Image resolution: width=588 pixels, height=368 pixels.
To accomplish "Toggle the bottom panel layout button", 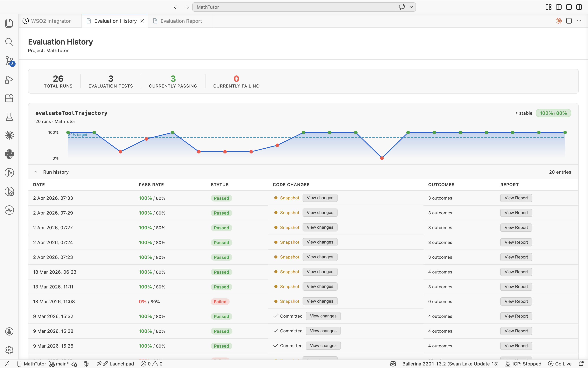I will pos(569,7).
